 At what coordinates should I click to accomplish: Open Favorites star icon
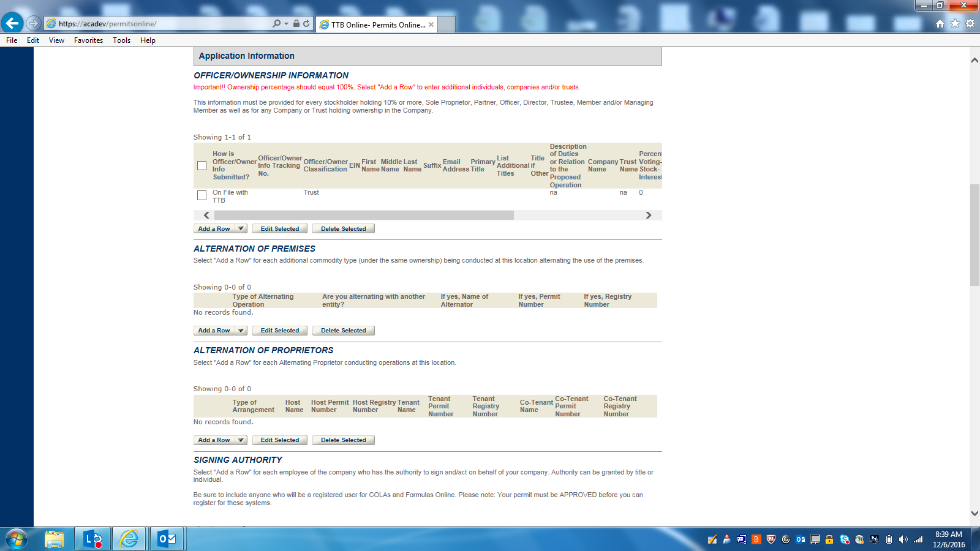[955, 24]
